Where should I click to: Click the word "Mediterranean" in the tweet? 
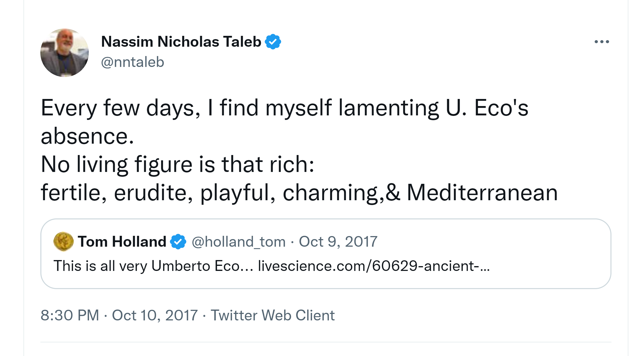(482, 193)
